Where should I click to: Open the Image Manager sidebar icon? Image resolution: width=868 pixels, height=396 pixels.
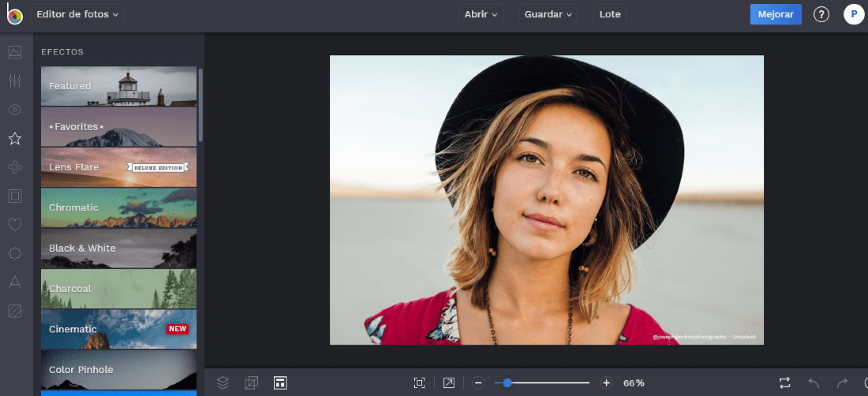click(x=14, y=52)
